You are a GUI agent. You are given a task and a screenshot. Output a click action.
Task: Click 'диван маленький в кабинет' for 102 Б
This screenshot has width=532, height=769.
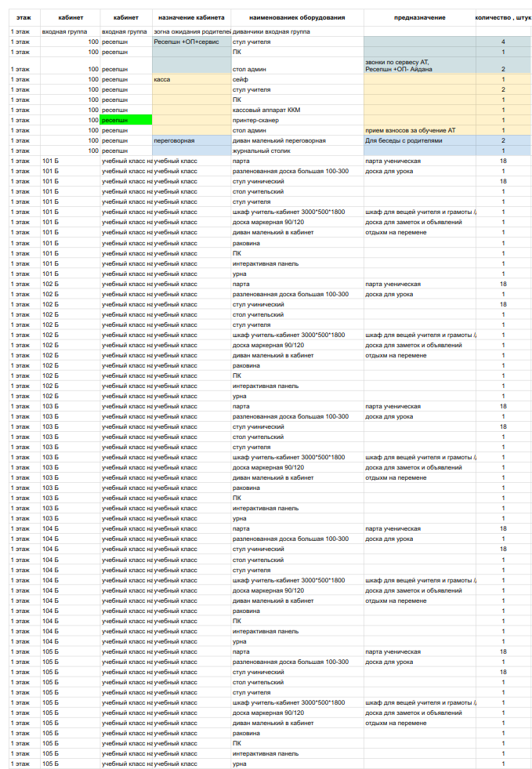[x=297, y=356]
